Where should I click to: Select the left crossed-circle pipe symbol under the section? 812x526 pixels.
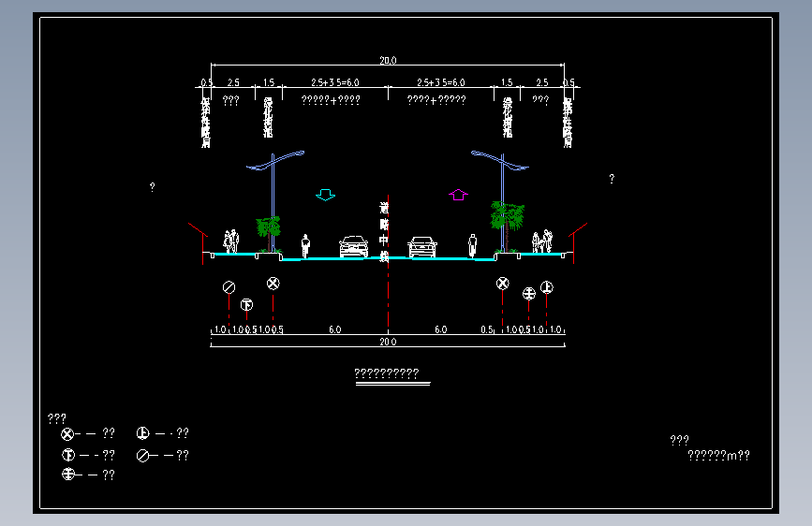coord(273,284)
